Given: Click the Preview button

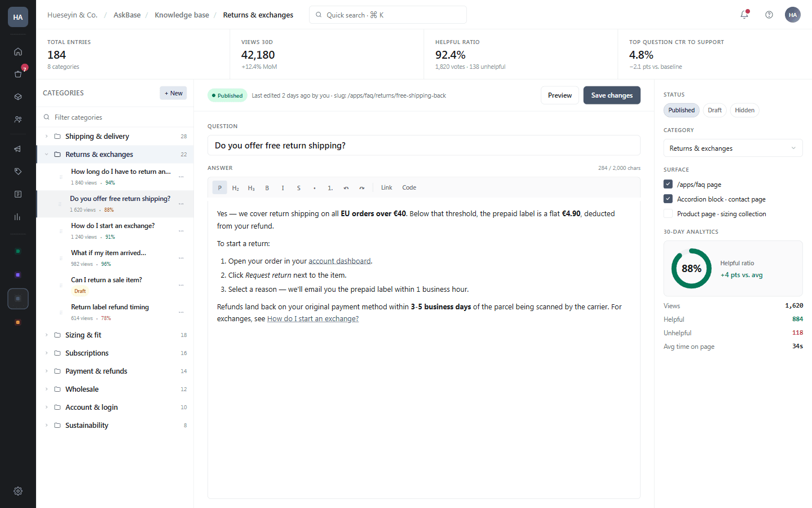Looking at the screenshot, I should point(560,95).
